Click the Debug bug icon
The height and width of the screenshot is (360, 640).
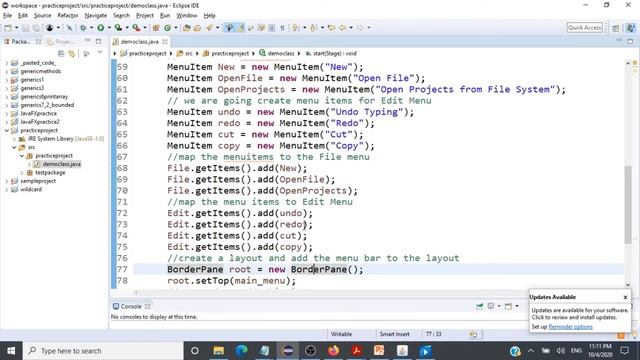[83, 28]
